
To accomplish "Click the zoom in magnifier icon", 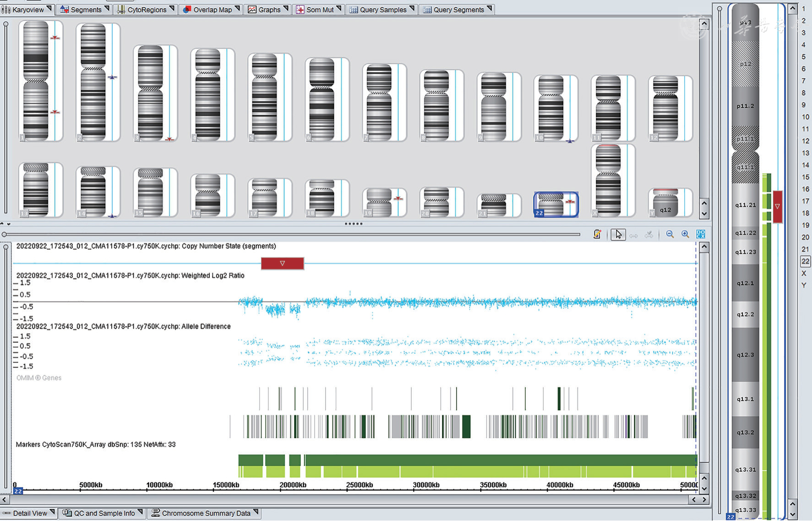I will (685, 235).
